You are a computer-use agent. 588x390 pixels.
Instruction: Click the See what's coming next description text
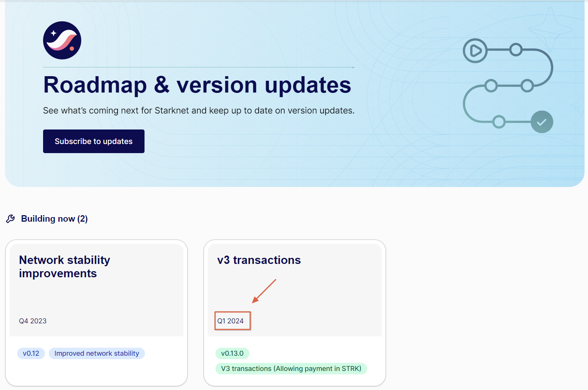tap(199, 110)
